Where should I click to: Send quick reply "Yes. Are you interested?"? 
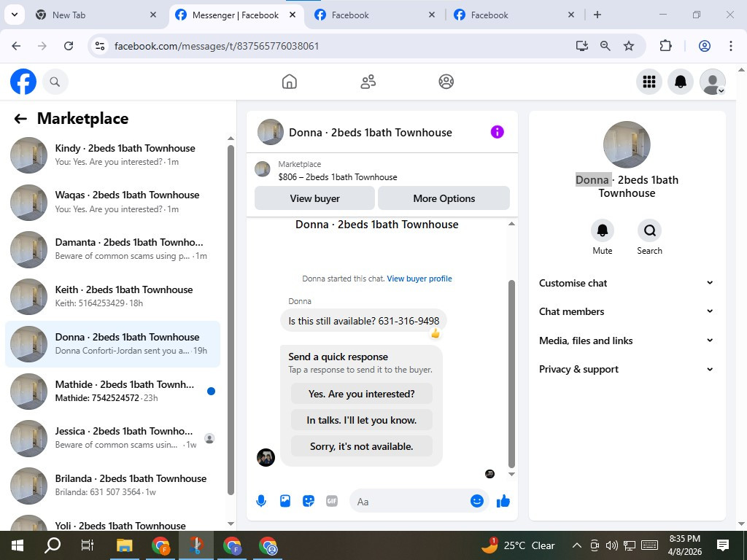tap(362, 394)
